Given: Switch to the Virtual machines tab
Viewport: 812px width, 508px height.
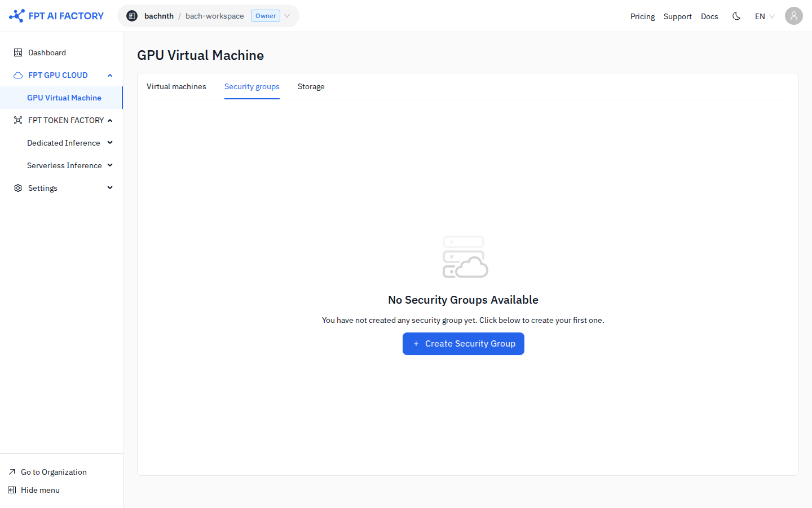Looking at the screenshot, I should 176,86.
